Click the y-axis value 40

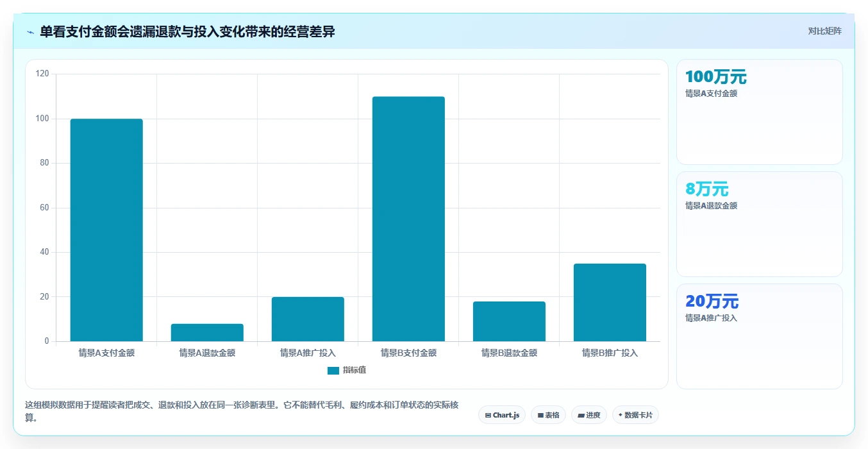(44, 252)
